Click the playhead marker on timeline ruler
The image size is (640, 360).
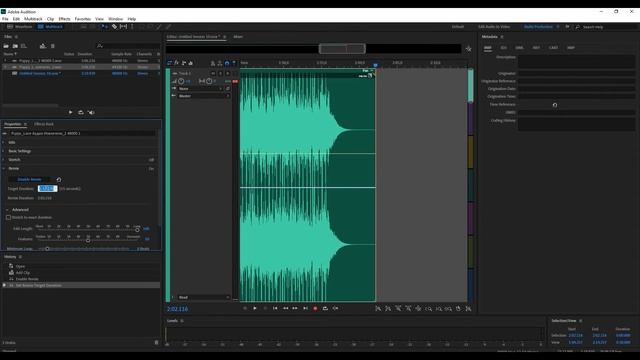tap(375, 65)
